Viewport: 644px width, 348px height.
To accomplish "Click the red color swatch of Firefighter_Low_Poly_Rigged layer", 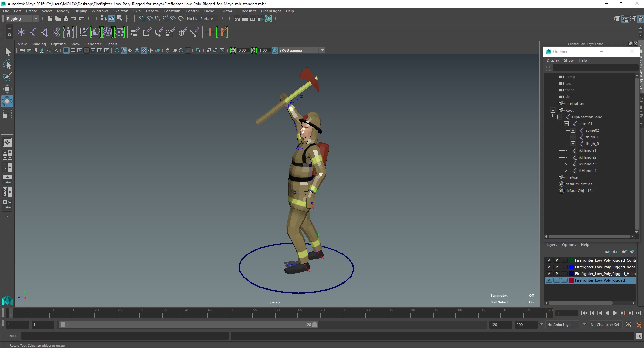I will tap(571, 280).
